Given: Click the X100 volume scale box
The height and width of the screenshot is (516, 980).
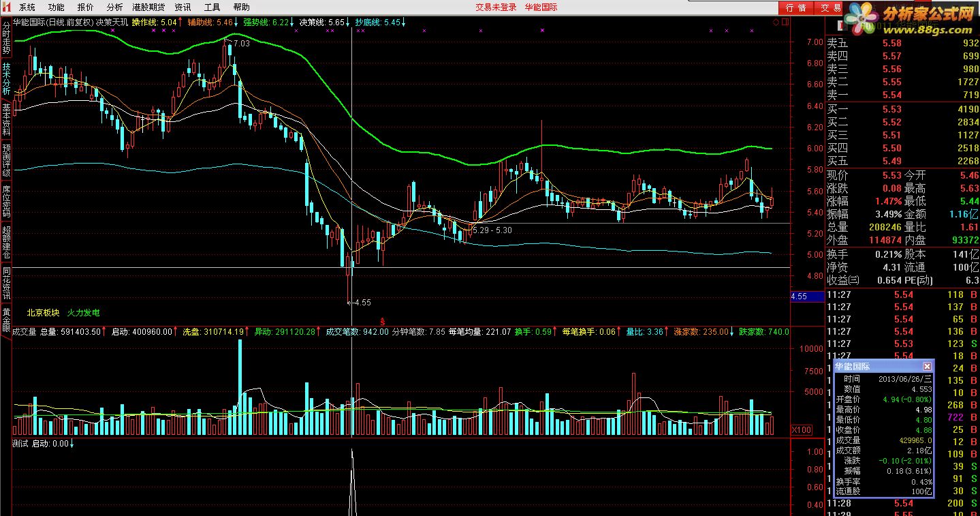Looking at the screenshot, I should (x=802, y=430).
